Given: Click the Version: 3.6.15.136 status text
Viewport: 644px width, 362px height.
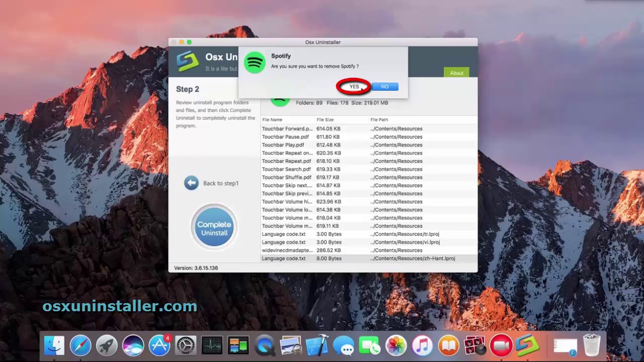Looking at the screenshot, I should [x=196, y=268].
